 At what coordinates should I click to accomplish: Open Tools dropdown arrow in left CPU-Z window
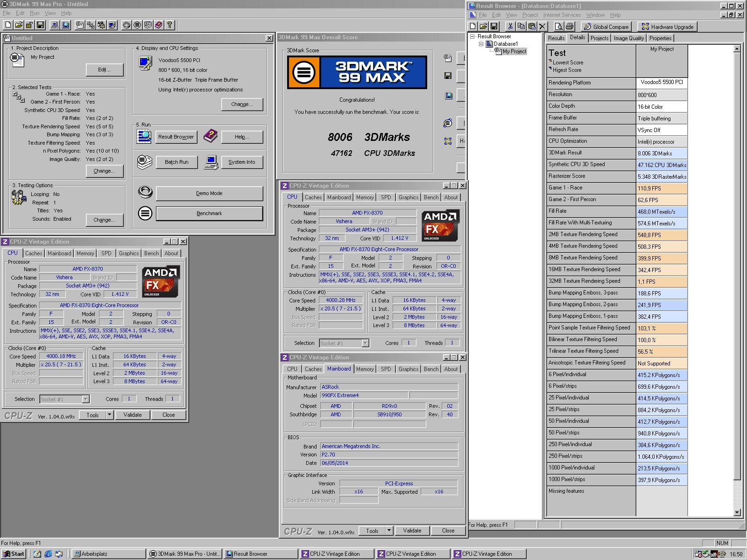click(x=110, y=415)
